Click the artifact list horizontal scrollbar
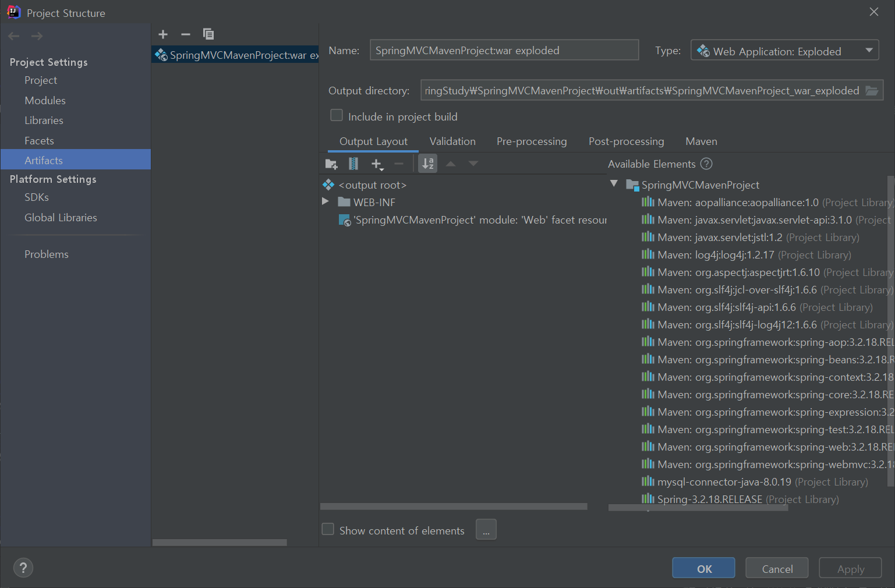895x588 pixels. [x=220, y=542]
